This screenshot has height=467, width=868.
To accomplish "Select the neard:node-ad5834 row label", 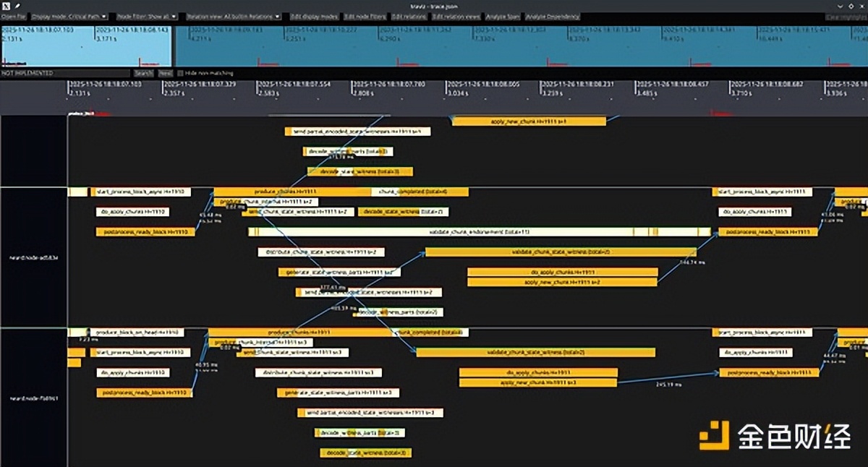I will click(33, 257).
